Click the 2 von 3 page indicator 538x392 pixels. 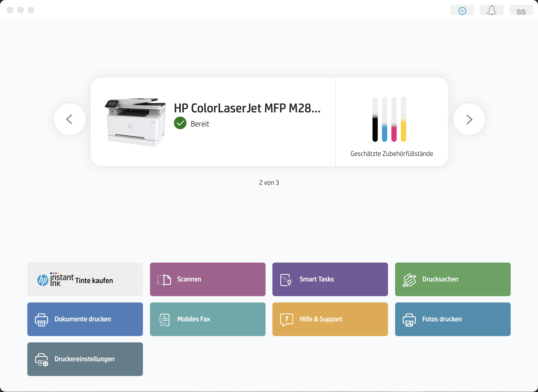point(269,182)
